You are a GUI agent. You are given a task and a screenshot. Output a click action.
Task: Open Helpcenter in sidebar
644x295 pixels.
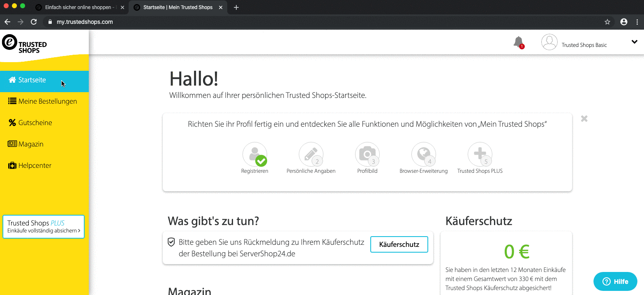35,166
